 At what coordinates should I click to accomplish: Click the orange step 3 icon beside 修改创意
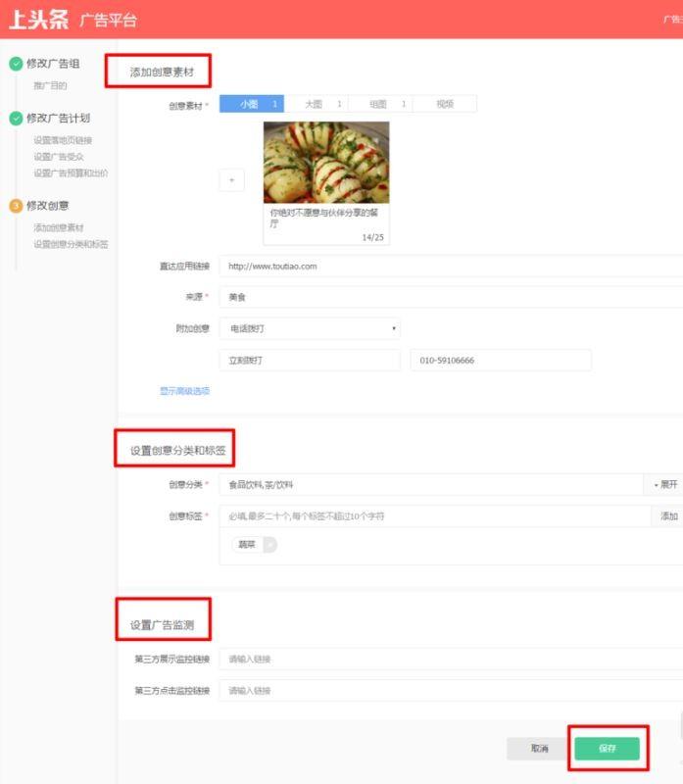pyautogui.click(x=16, y=206)
